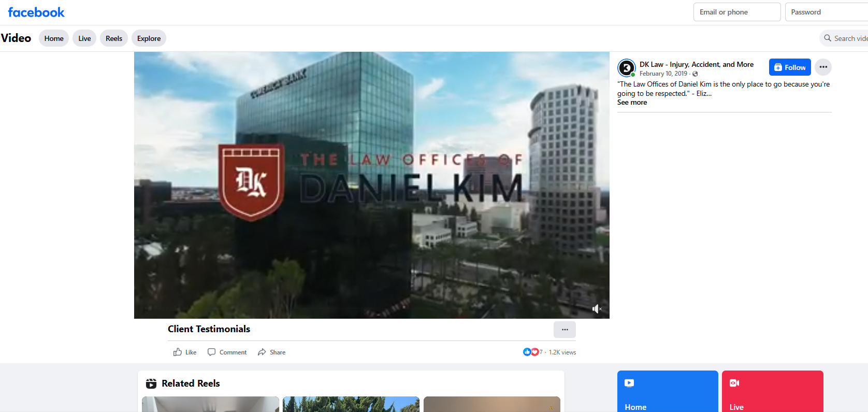Click the Related Reels heading text

click(x=191, y=383)
